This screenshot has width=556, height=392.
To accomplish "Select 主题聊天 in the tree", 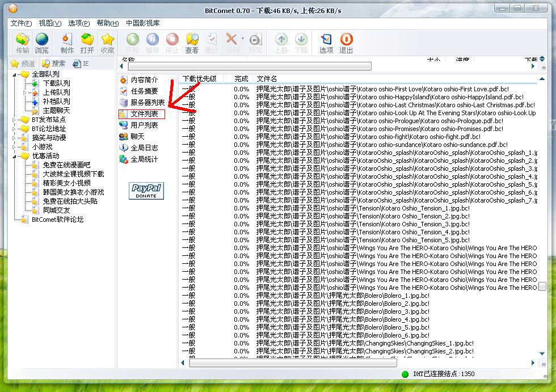I will [56, 111].
